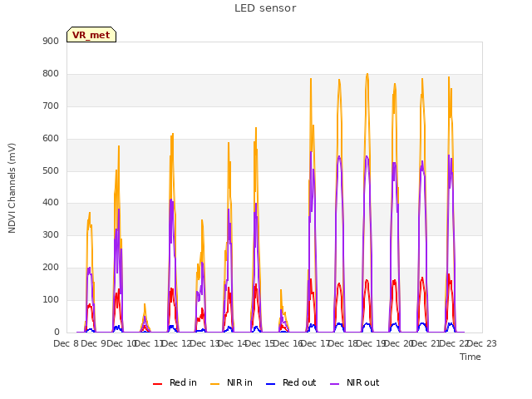Click the NDVI Channels (mV) axis title
This screenshot has width=532, height=399.
pos(12,188)
